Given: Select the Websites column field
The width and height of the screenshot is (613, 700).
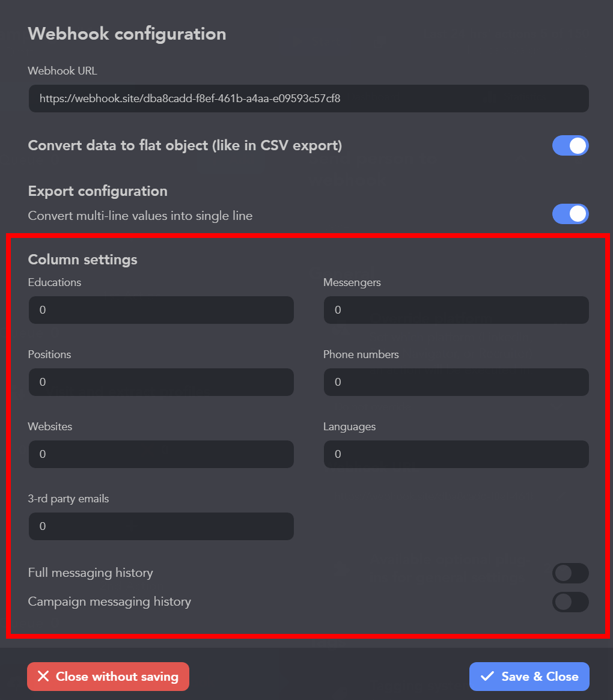Looking at the screenshot, I should (161, 454).
